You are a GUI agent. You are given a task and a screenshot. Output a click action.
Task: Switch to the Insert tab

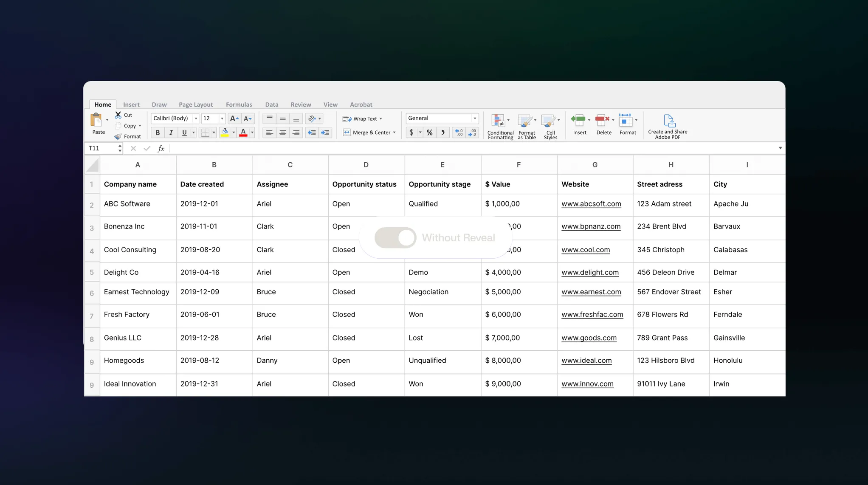131,104
